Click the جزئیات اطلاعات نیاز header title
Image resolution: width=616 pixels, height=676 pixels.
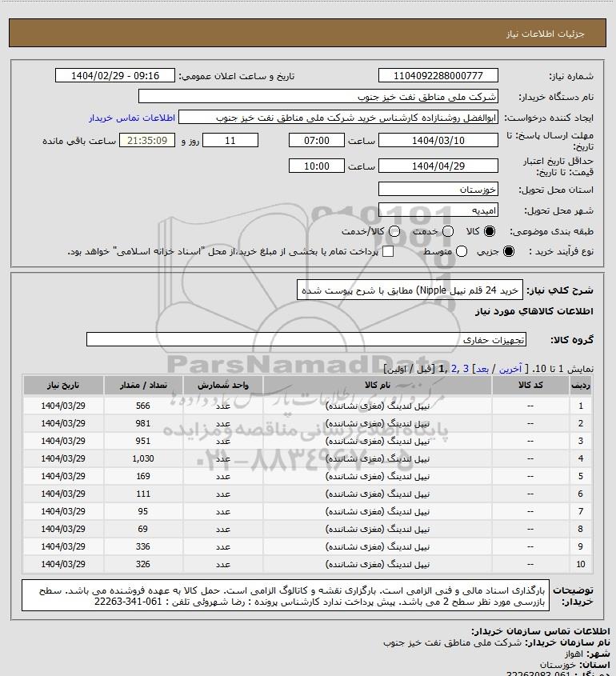[546, 34]
